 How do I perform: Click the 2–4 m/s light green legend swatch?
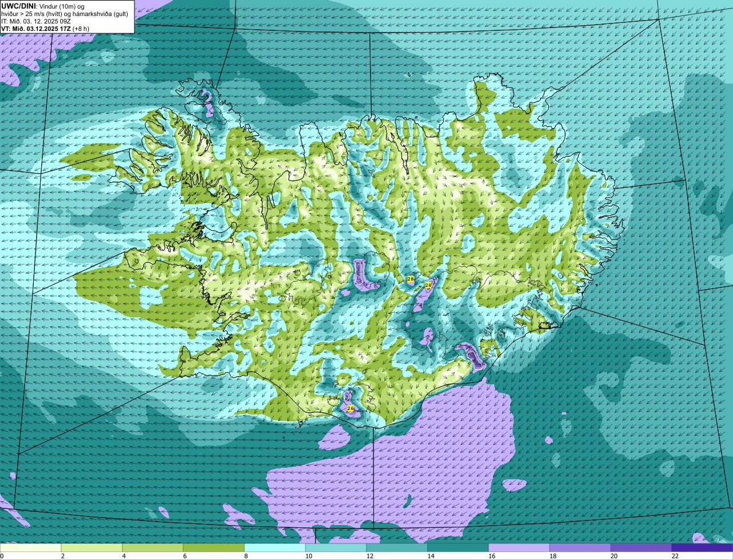(92, 548)
